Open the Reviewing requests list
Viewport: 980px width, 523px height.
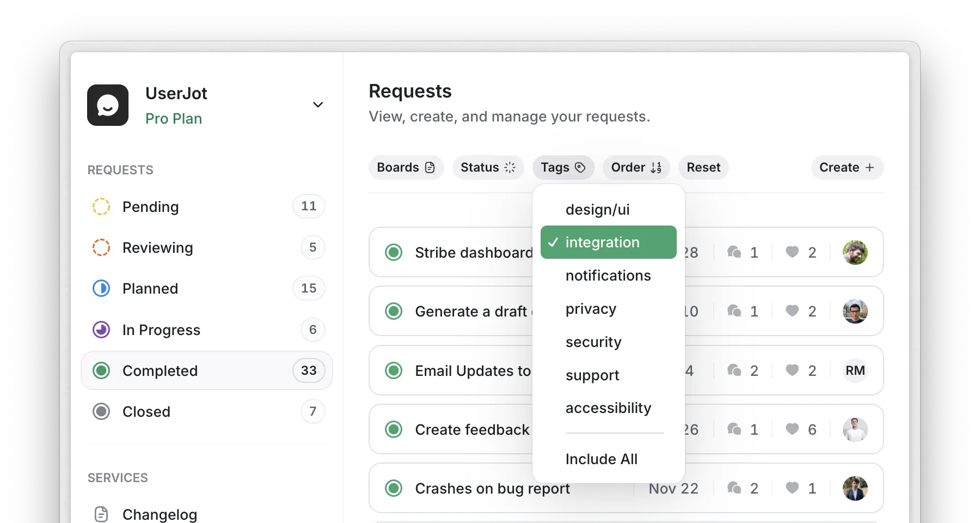point(207,247)
